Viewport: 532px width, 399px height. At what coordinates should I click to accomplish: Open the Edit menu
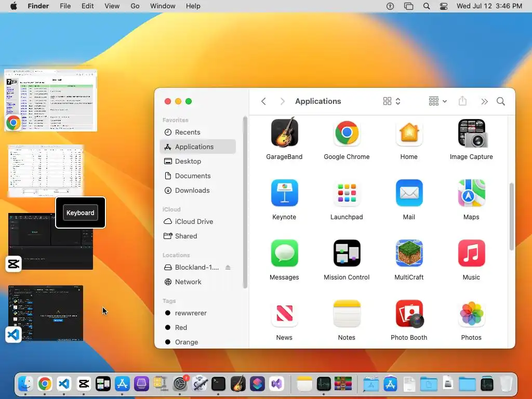coord(87,6)
